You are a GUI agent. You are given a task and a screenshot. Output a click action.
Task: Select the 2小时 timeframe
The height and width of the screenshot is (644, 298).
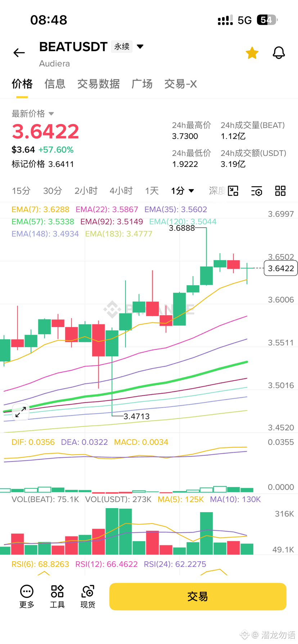86,191
